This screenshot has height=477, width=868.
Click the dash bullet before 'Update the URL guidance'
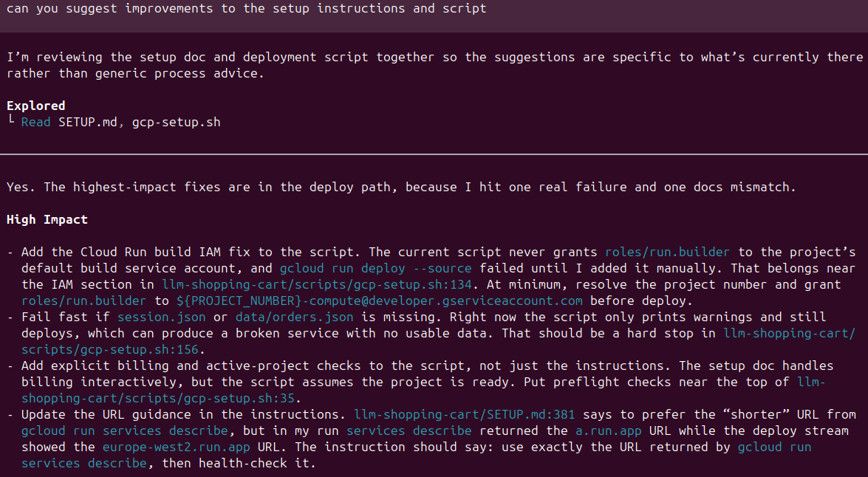(10, 414)
